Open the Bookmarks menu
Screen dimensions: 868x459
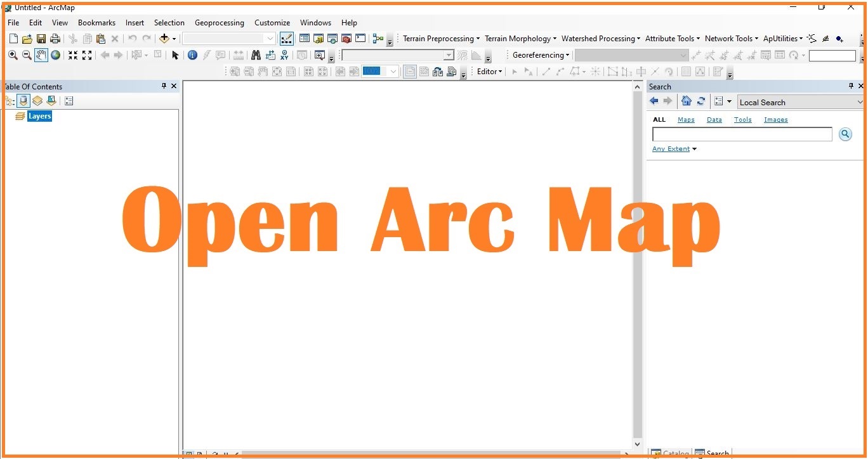(96, 22)
